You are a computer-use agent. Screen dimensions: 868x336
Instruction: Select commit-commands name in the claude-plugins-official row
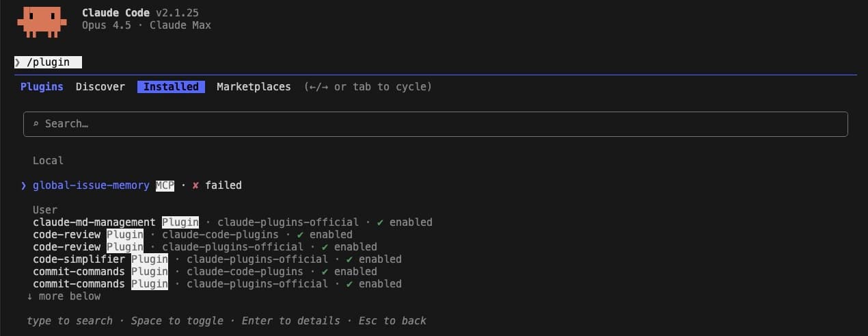(x=79, y=284)
